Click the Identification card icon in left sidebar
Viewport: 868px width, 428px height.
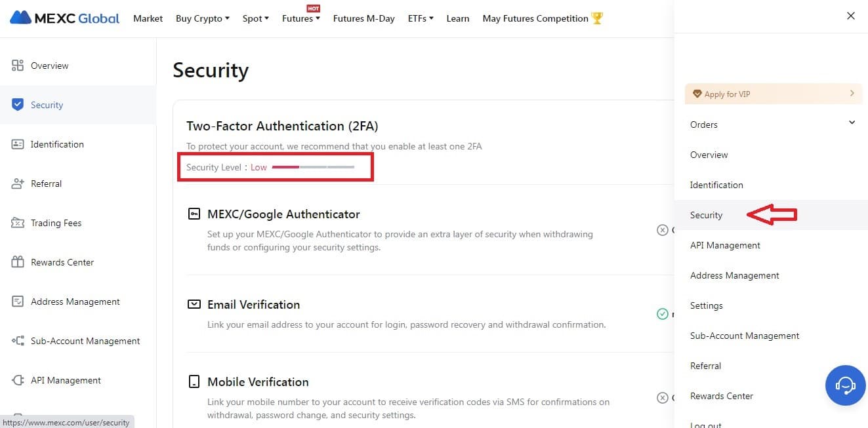18,144
